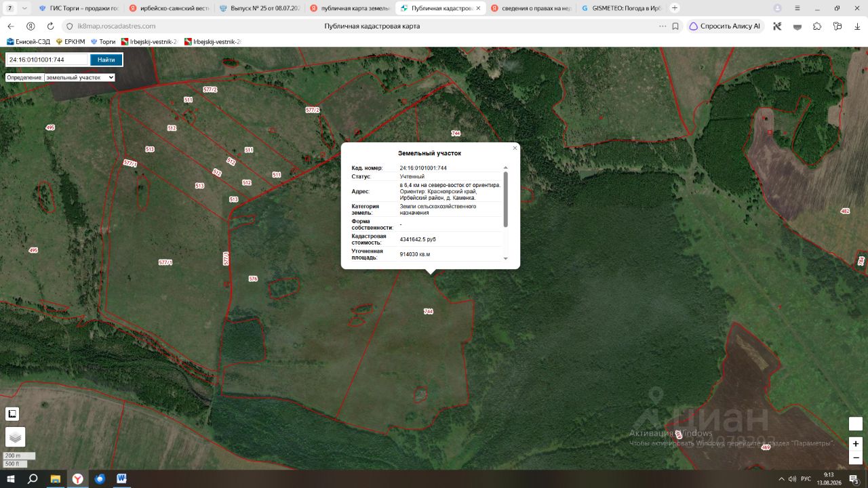The image size is (868, 488).
Task: Open browser extensions puzzle icon
Action: [817, 26]
